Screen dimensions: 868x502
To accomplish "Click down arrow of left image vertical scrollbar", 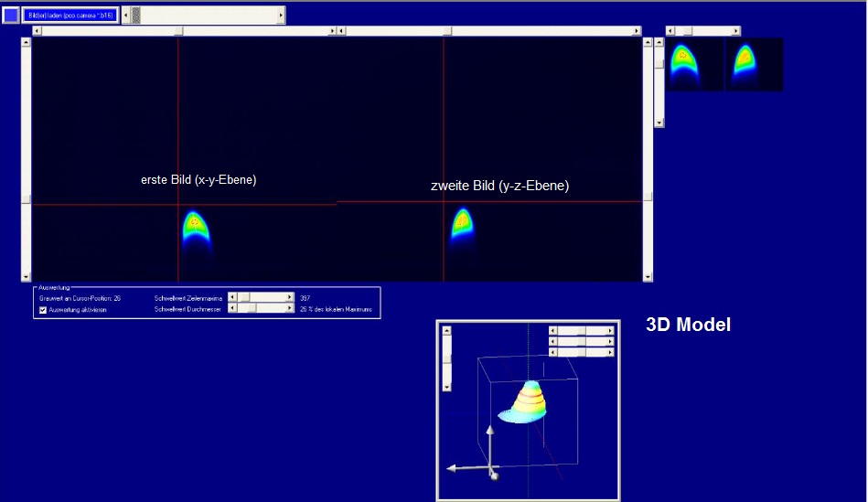I will [x=26, y=276].
